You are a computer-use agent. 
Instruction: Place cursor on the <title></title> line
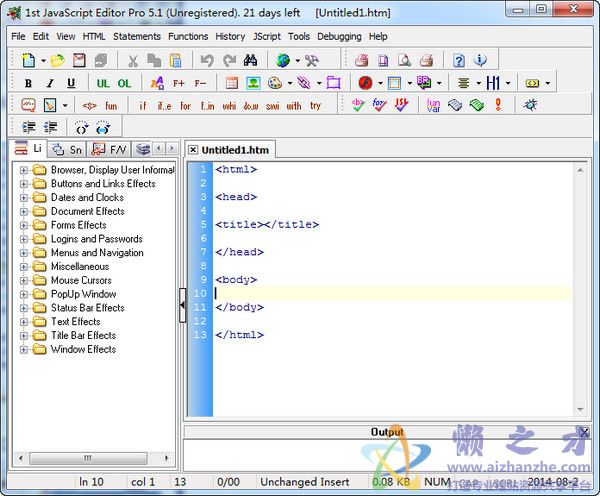point(267,225)
